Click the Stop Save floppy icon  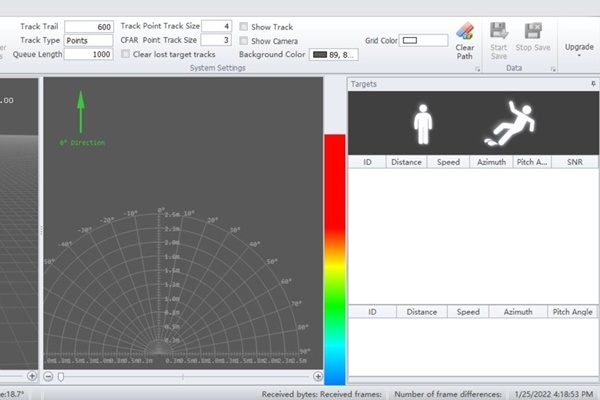pos(533,31)
